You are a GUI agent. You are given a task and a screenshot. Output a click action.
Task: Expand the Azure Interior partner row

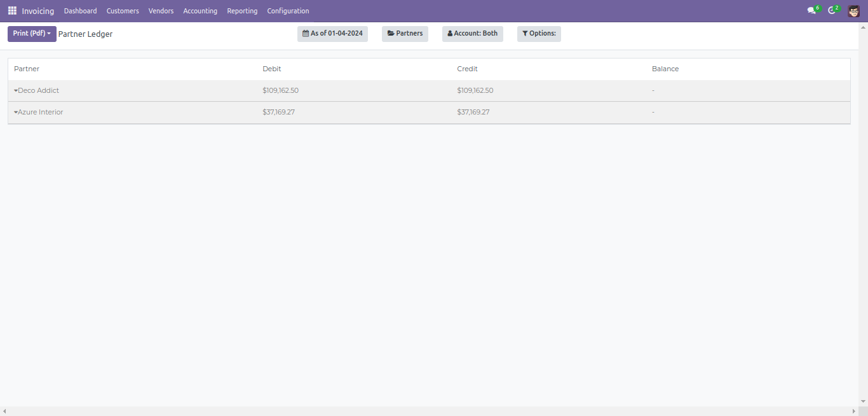tap(39, 113)
